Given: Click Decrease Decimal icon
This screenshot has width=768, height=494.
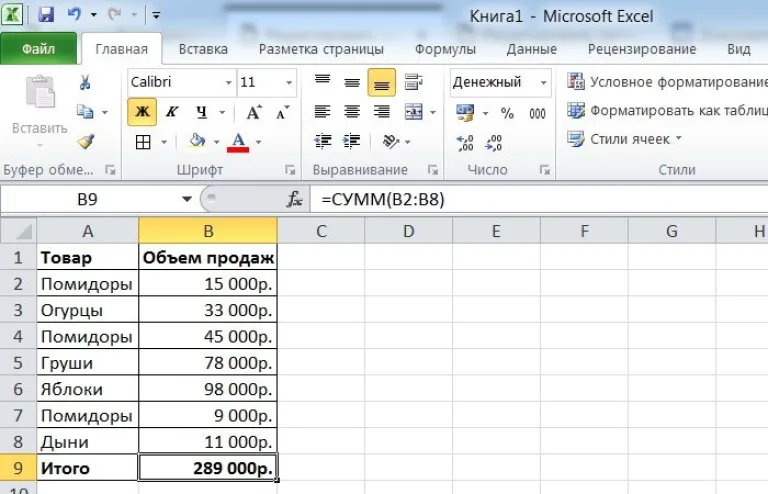Looking at the screenshot, I should coord(494,142).
